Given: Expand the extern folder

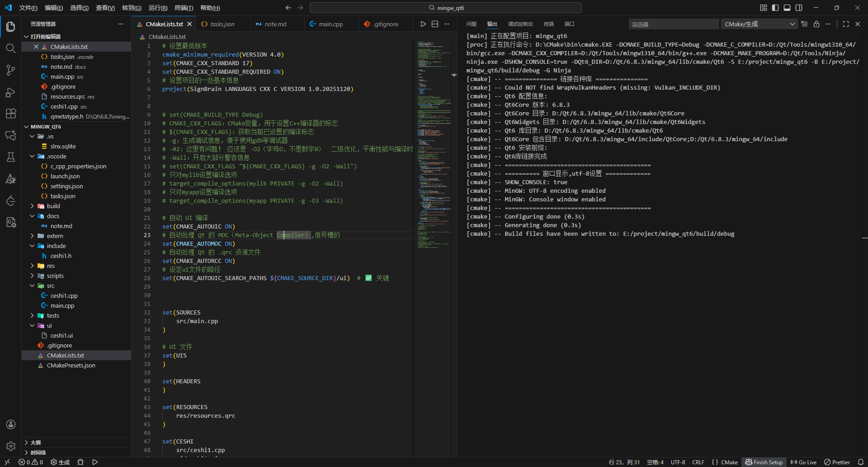Looking at the screenshot, I should (x=77, y=236).
